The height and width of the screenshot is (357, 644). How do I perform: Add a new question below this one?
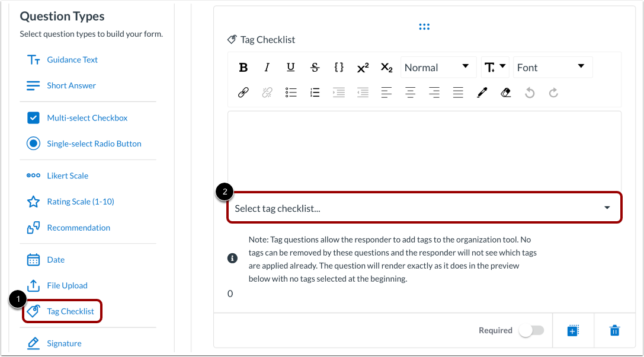tap(572, 330)
